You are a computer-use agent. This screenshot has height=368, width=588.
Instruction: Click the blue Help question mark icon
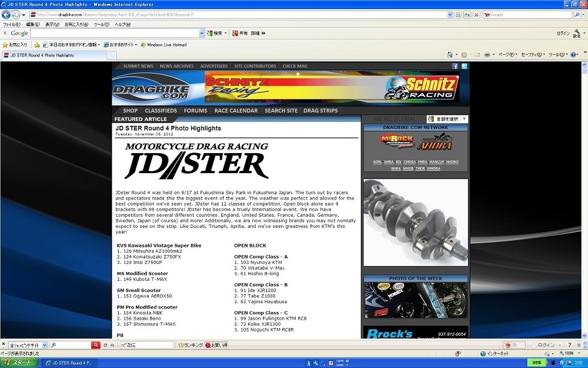pyautogui.click(x=573, y=55)
